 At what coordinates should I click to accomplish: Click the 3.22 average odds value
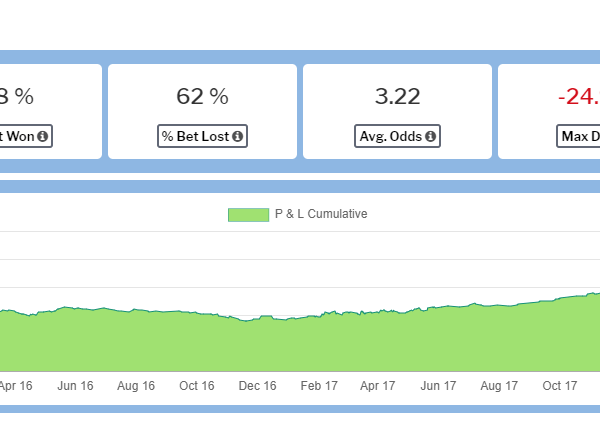point(397,96)
